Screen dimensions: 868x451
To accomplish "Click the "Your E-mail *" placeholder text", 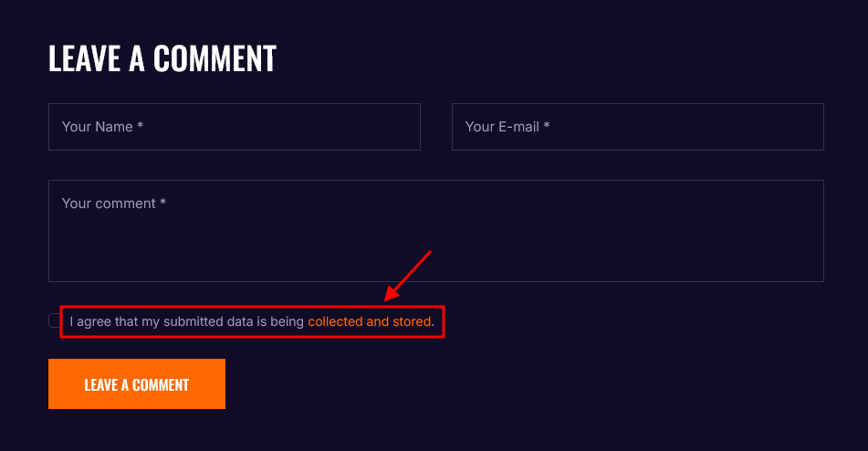I will (x=507, y=127).
